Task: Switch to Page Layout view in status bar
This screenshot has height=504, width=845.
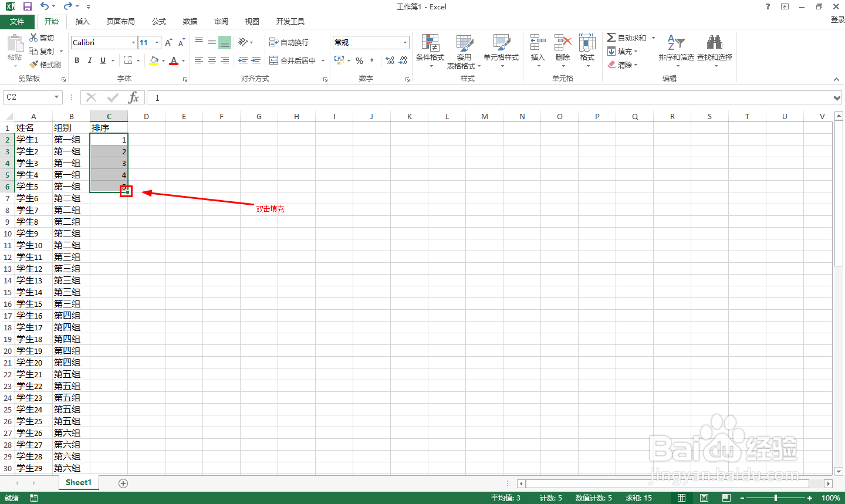Action: click(704, 498)
